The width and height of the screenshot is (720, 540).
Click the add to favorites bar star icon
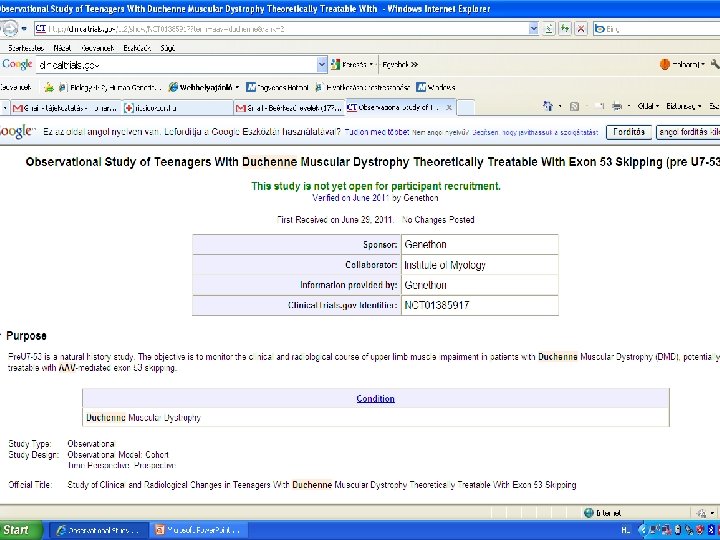tap(49, 87)
